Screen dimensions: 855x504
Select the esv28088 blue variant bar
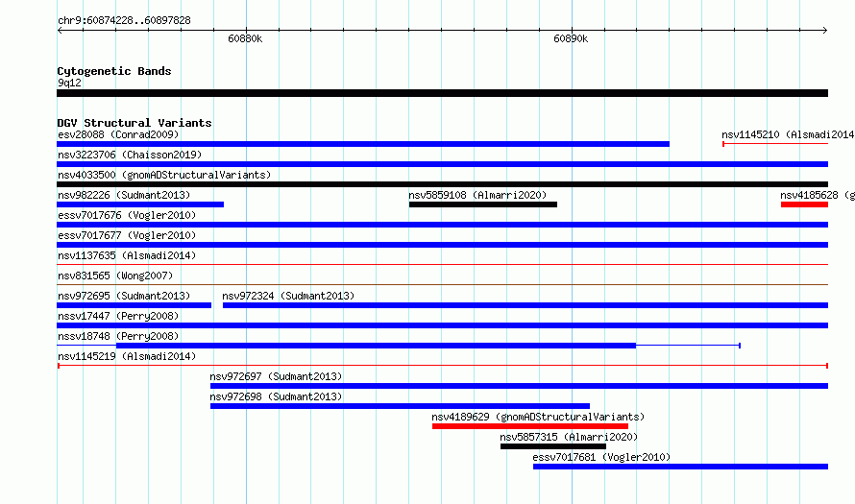point(363,144)
